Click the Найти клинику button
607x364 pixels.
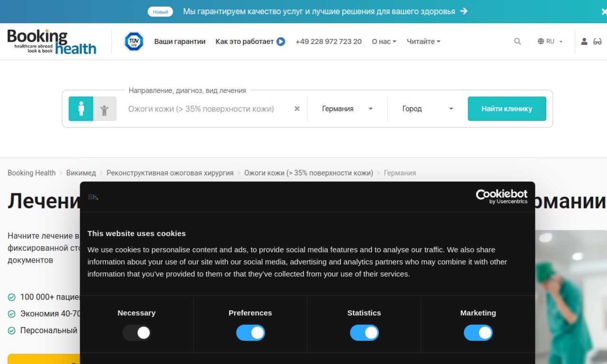(506, 109)
